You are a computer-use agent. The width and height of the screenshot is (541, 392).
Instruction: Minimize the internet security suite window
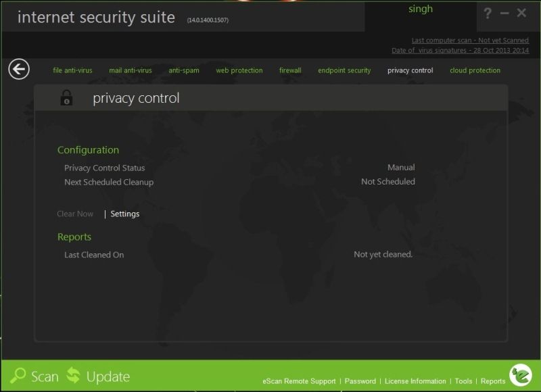point(504,14)
